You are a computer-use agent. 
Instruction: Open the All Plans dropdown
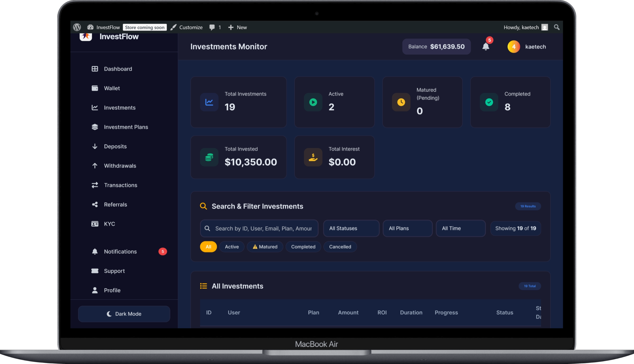[407, 228]
